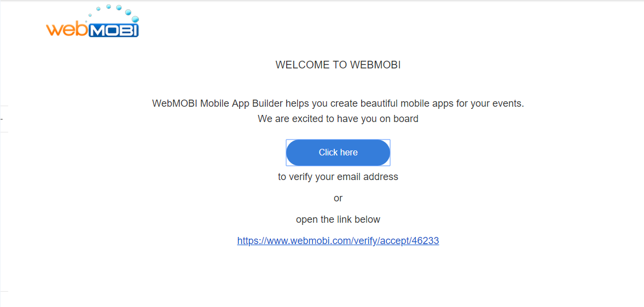Click the webMOBI logo
The width and height of the screenshot is (644, 307).
tap(93, 21)
